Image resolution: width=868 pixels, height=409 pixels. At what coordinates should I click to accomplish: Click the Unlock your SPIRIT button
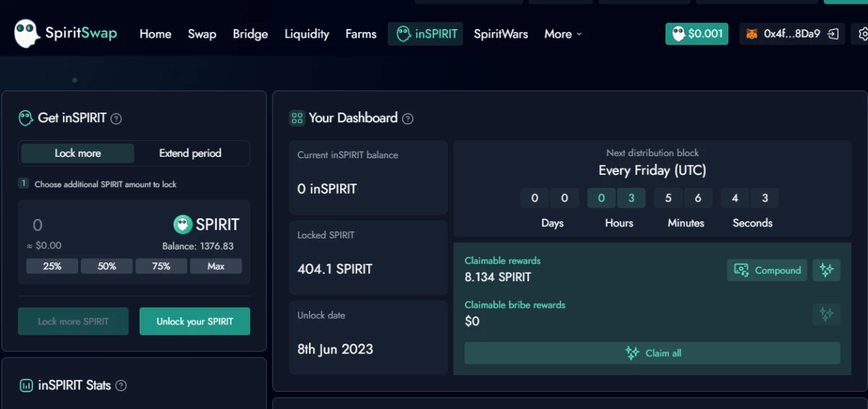(195, 322)
